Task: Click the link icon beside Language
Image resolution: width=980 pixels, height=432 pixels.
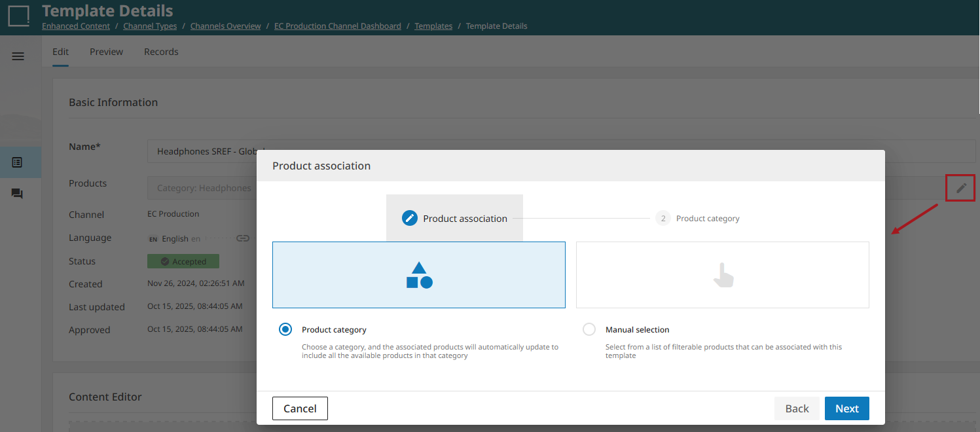Action: click(243, 238)
